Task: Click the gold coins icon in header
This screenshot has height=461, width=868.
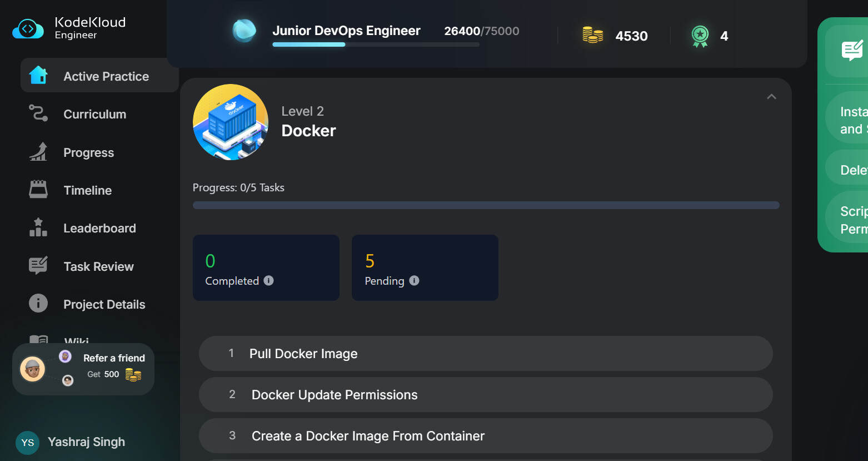Action: click(593, 35)
